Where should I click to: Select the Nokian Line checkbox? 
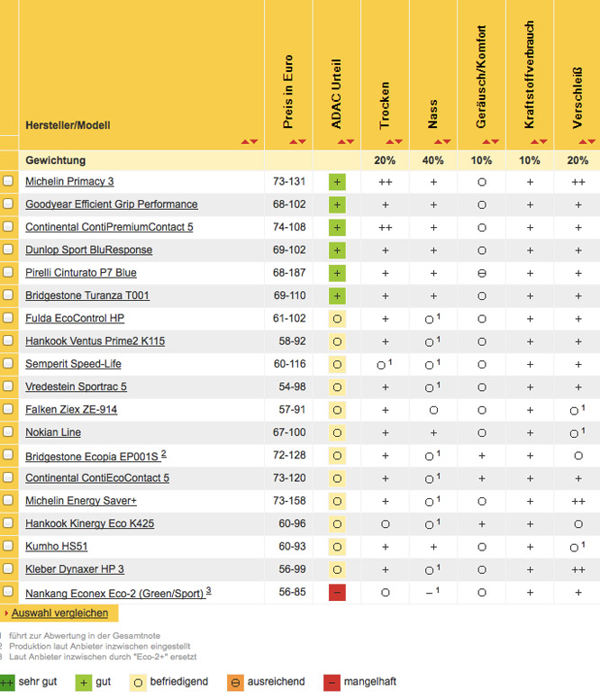8,432
